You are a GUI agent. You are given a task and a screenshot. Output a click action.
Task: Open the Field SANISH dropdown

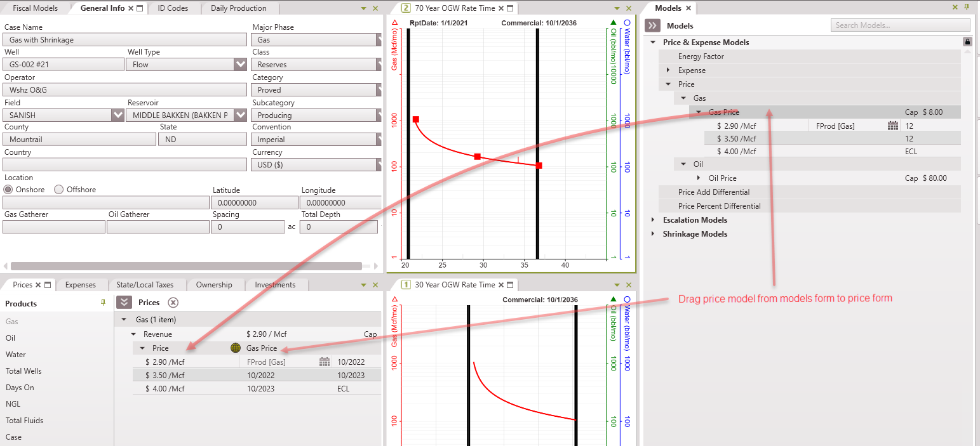(x=117, y=115)
